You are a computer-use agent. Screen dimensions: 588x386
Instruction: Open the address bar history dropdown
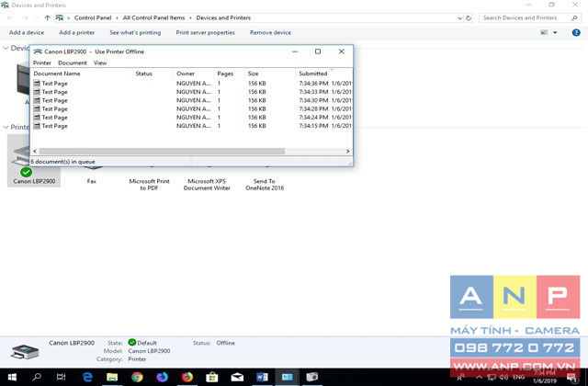click(459, 18)
